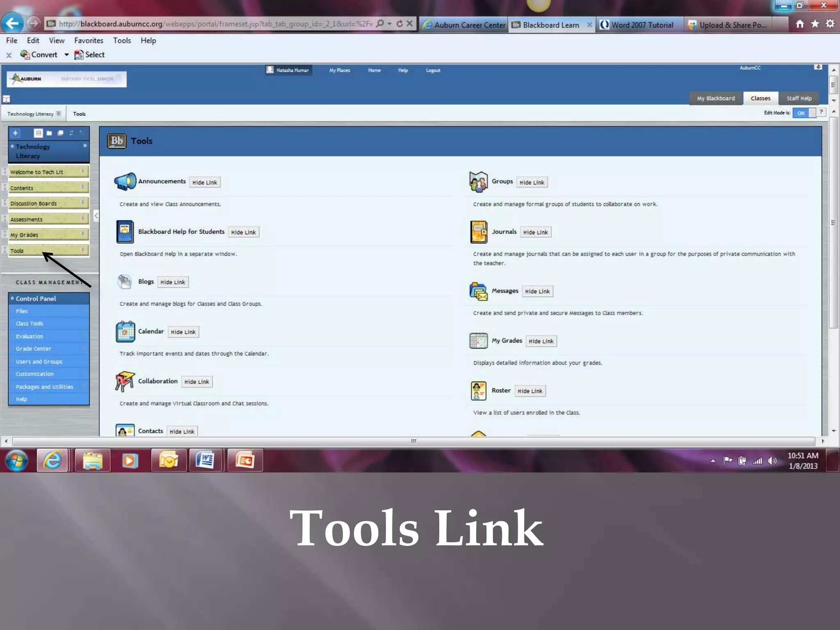Switch to the My Blackboard tab
Viewport: 840px width, 630px height.
(x=716, y=98)
